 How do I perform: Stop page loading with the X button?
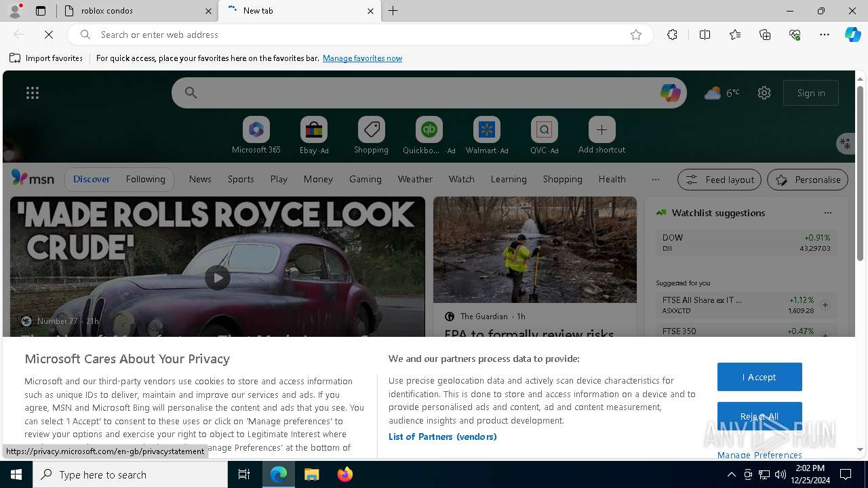click(x=49, y=35)
